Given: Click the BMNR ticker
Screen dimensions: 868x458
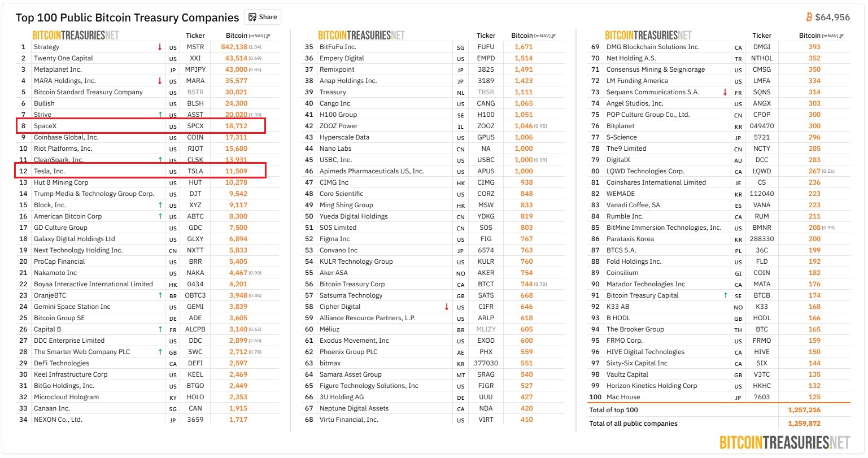Looking at the screenshot, I should click(x=762, y=228).
